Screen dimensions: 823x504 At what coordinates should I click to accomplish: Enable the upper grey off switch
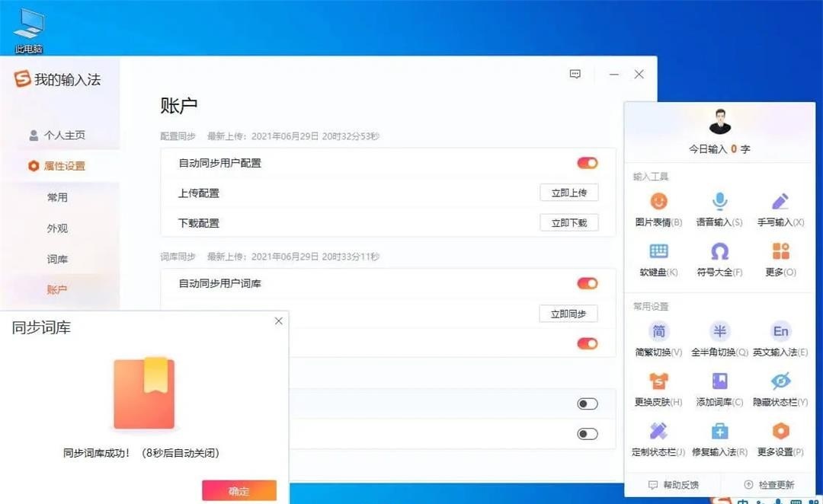pyautogui.click(x=588, y=404)
